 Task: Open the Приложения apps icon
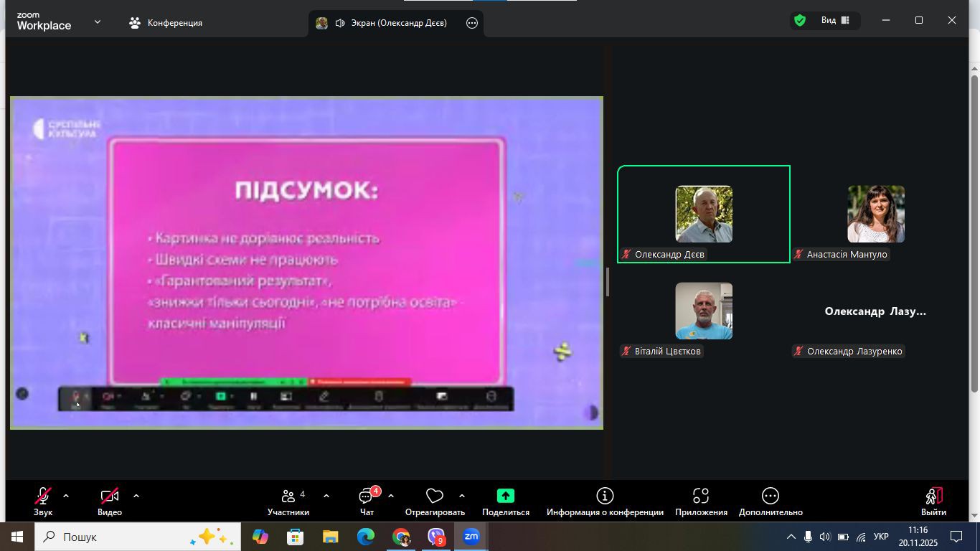pos(701,496)
